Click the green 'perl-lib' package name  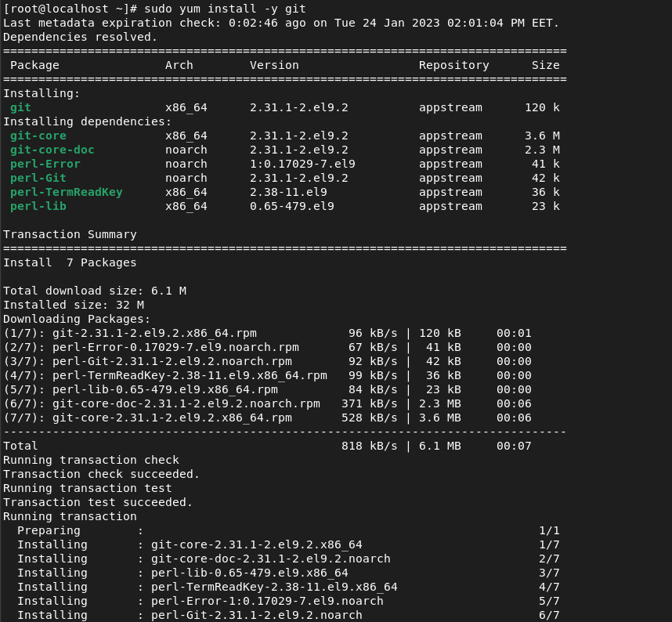(38, 207)
